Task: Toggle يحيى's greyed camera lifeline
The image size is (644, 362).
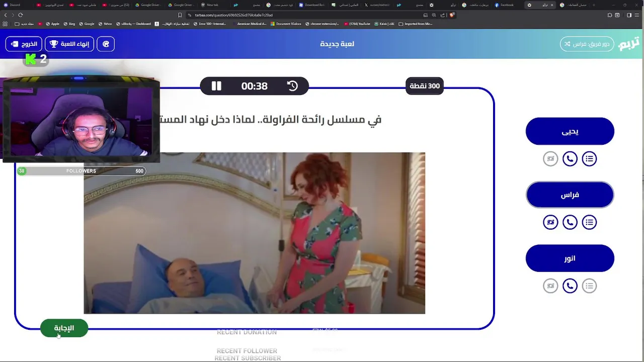Action: tap(550, 159)
